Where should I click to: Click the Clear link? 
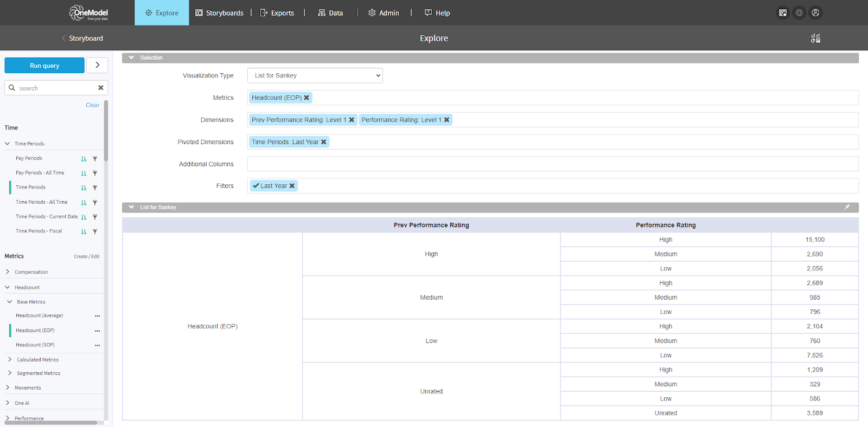click(x=93, y=105)
